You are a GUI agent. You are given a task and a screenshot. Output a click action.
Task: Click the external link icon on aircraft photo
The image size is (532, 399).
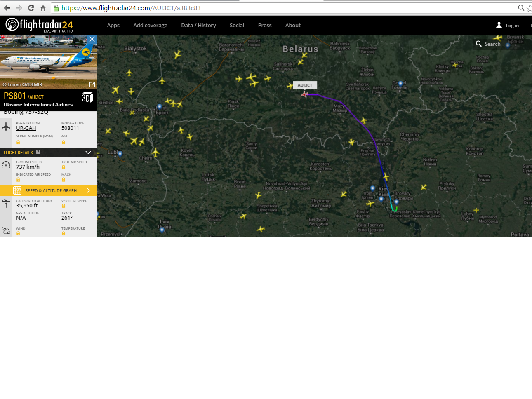point(92,84)
